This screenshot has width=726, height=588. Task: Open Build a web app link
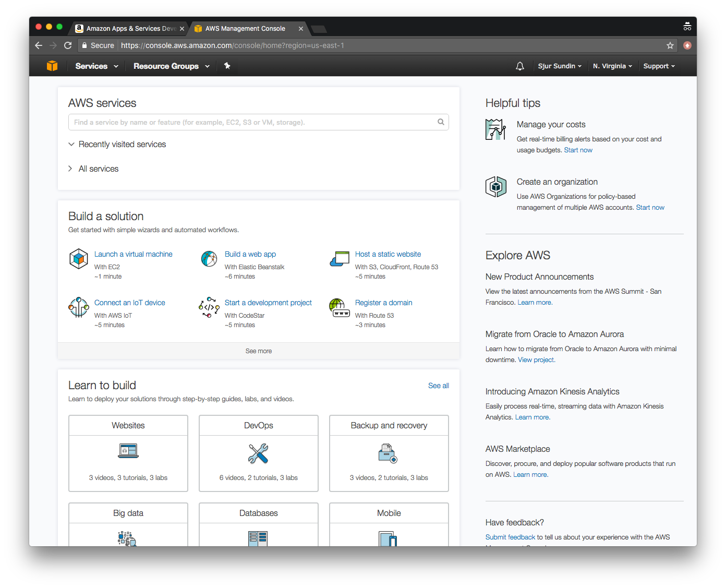tap(250, 254)
